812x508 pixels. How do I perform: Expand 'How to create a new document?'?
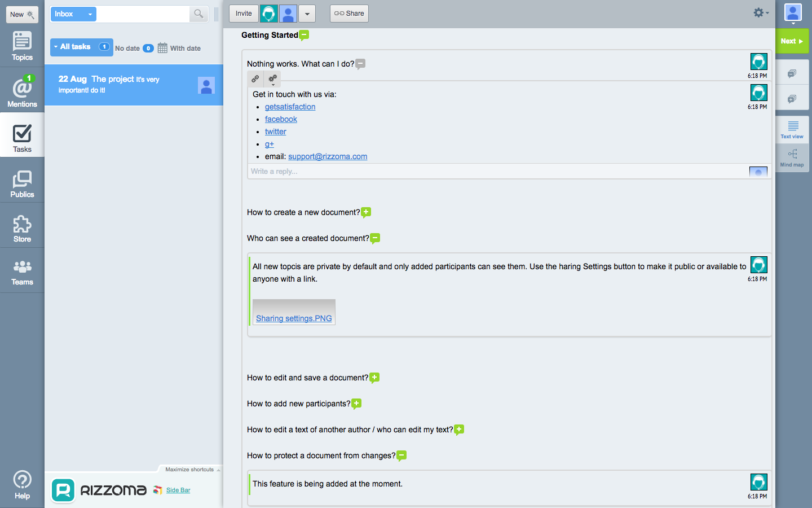[x=366, y=212]
